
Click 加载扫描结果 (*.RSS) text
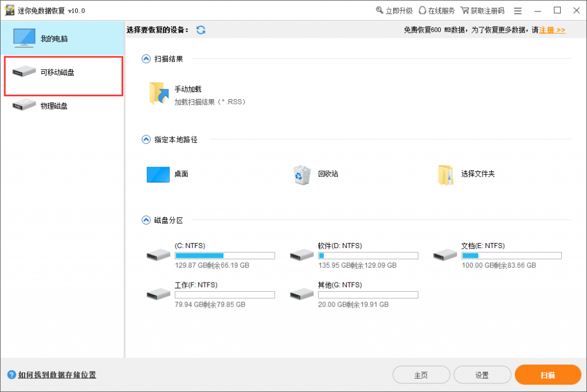210,102
